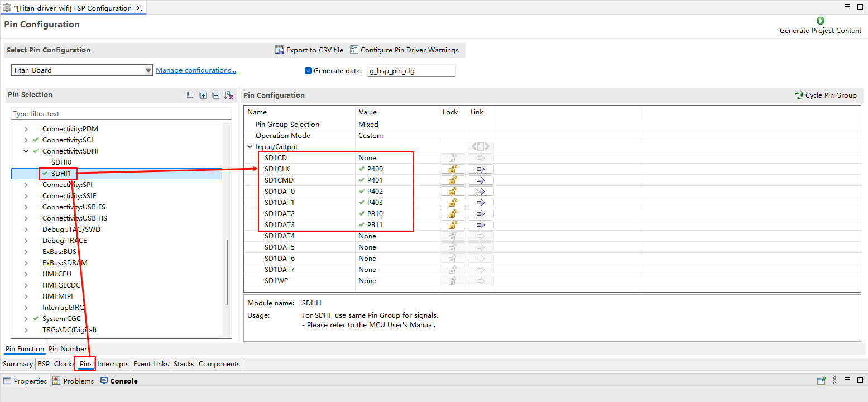Click the Type filter text field
The width and height of the screenshot is (868, 402).
click(121, 114)
